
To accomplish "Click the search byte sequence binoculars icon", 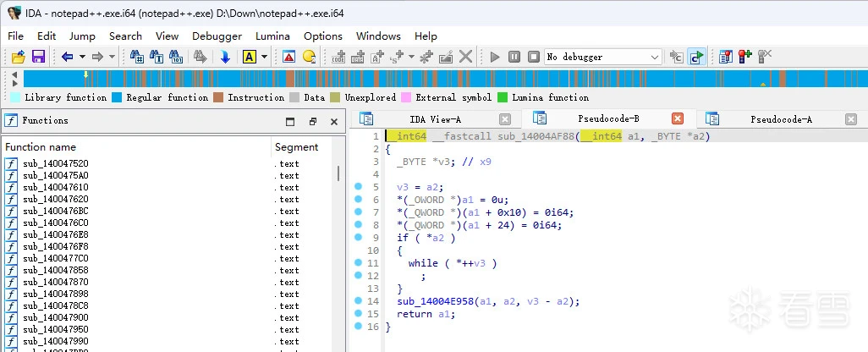I will coord(176,57).
